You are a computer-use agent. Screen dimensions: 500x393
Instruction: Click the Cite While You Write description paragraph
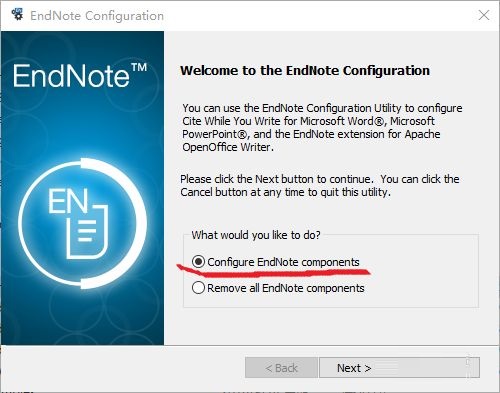[x=322, y=128]
